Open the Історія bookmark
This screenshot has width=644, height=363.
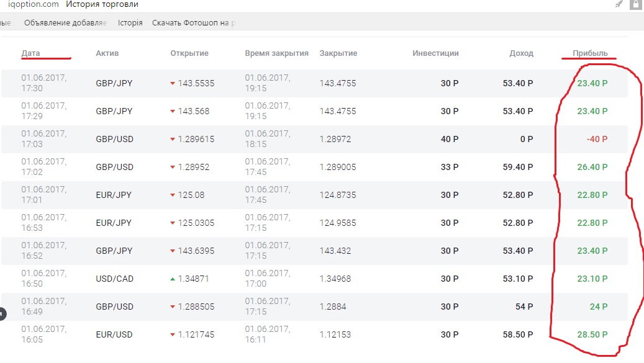tap(130, 22)
